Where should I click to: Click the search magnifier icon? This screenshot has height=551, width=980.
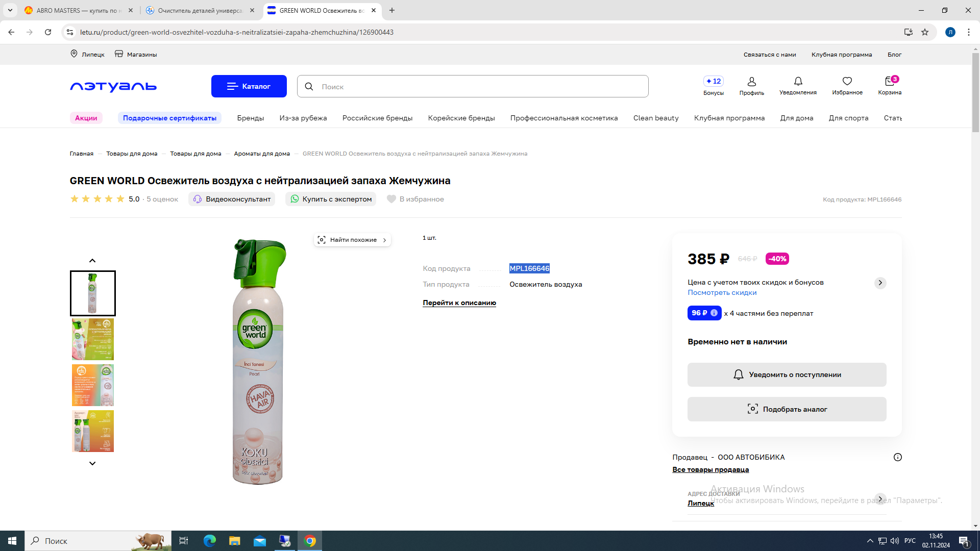coord(309,87)
